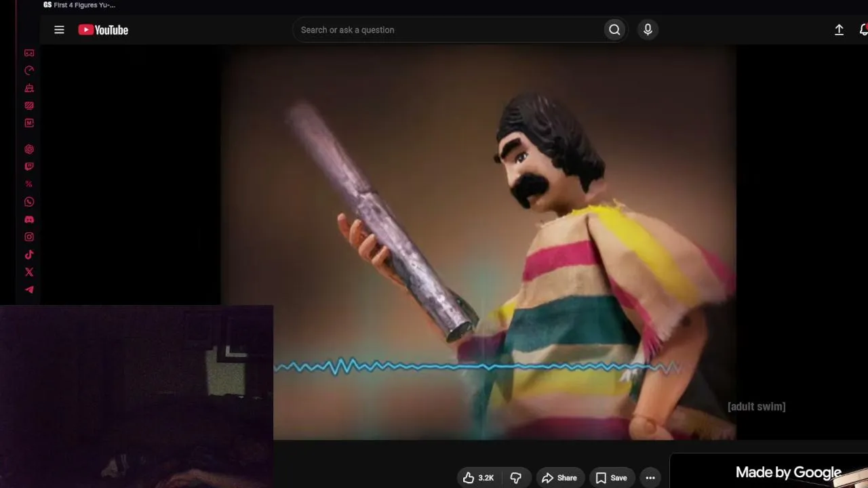Open Discord from the sidebar
The height and width of the screenshot is (488, 868).
tap(29, 220)
